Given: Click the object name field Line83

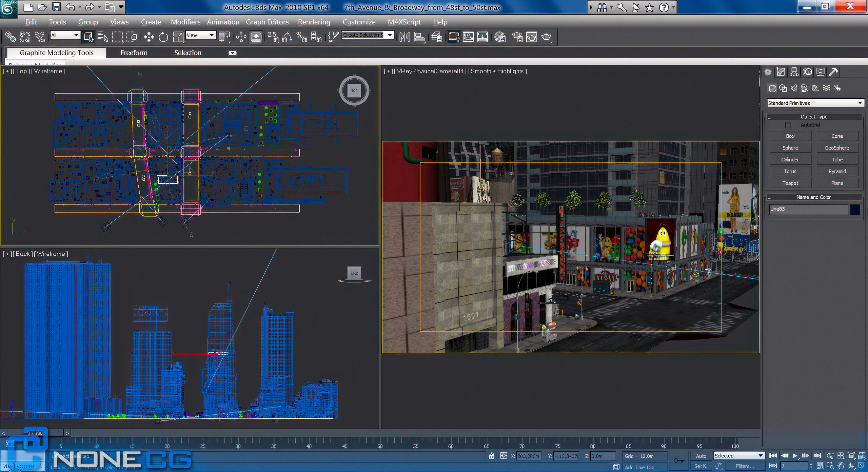Looking at the screenshot, I should pyautogui.click(x=808, y=209).
